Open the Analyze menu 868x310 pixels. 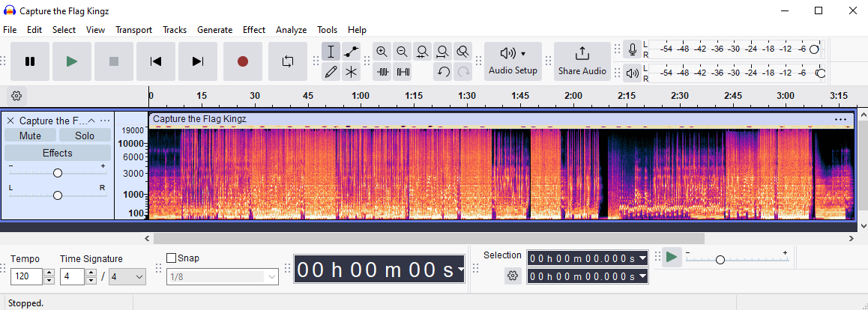coord(291,30)
